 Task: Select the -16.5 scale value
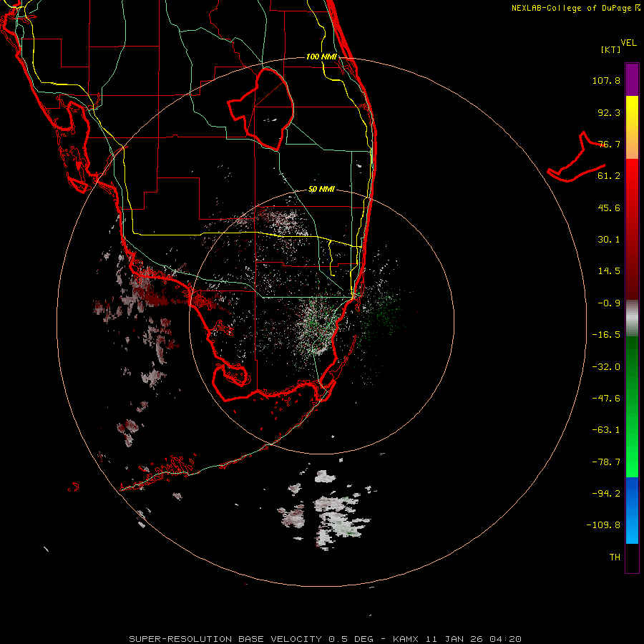point(606,335)
